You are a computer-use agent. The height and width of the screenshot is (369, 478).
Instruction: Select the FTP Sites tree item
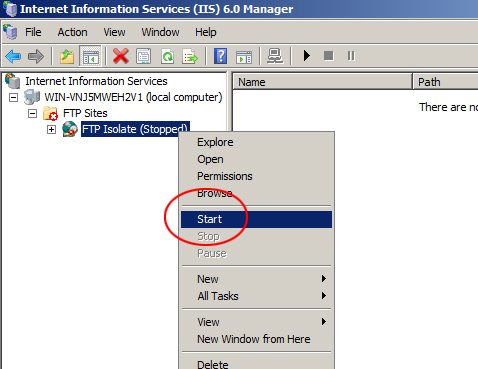pyautogui.click(x=85, y=113)
